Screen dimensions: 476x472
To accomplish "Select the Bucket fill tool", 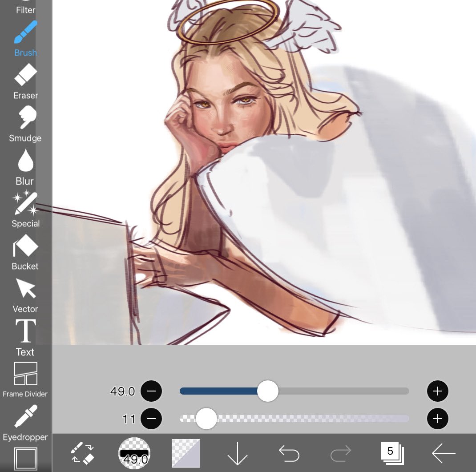I will (25, 252).
